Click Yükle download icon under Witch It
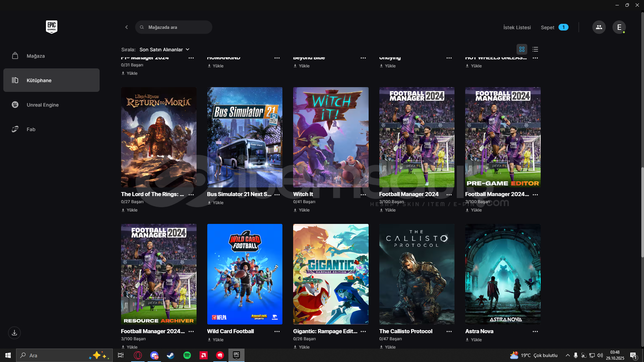Screen dimensions: 644x362 pyautogui.click(x=296, y=210)
